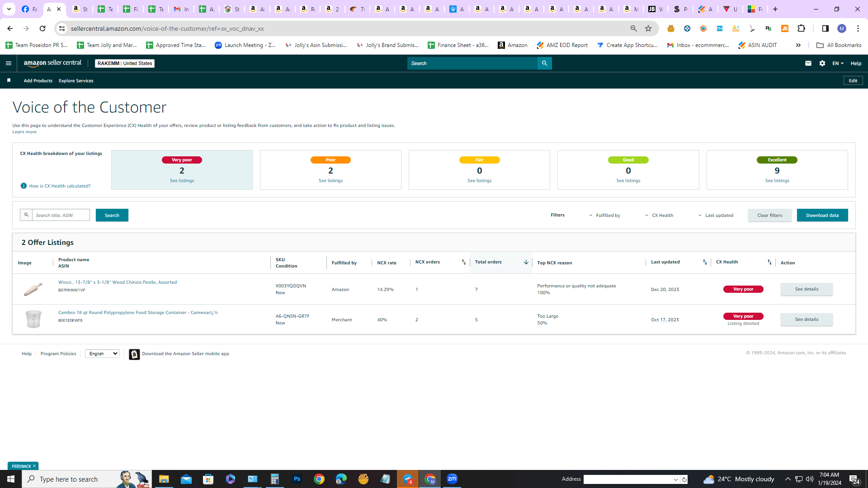Click the magnifier button beside the top Search box
Viewport: 868px width, 488px height.
[x=544, y=63]
